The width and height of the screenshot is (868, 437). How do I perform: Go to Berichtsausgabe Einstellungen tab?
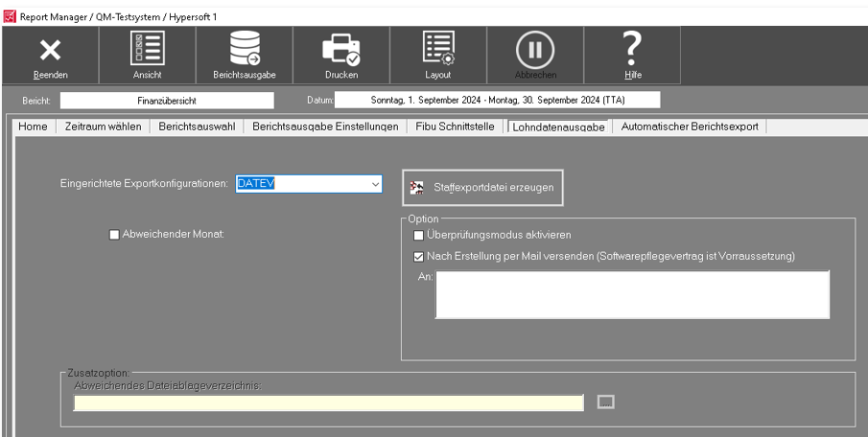pyautogui.click(x=325, y=126)
